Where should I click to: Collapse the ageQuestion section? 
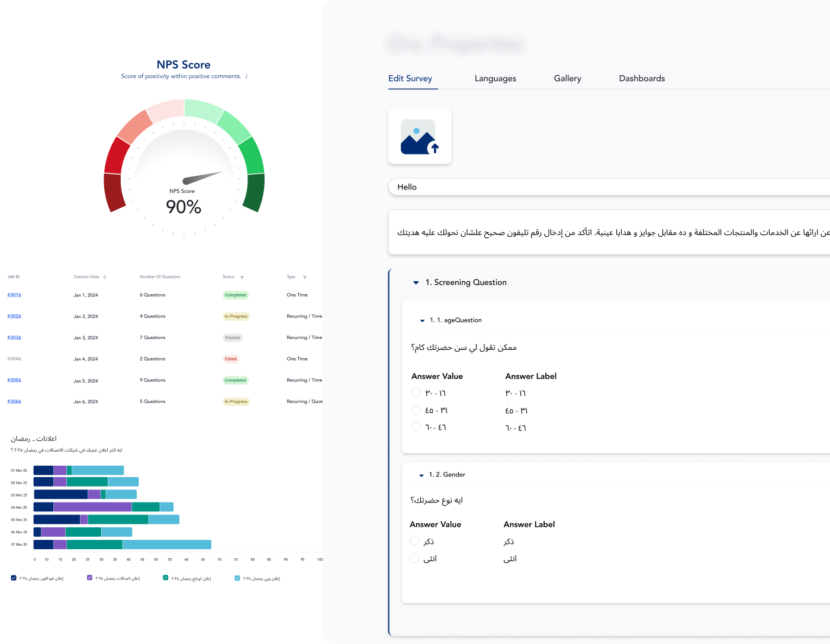[x=422, y=321]
